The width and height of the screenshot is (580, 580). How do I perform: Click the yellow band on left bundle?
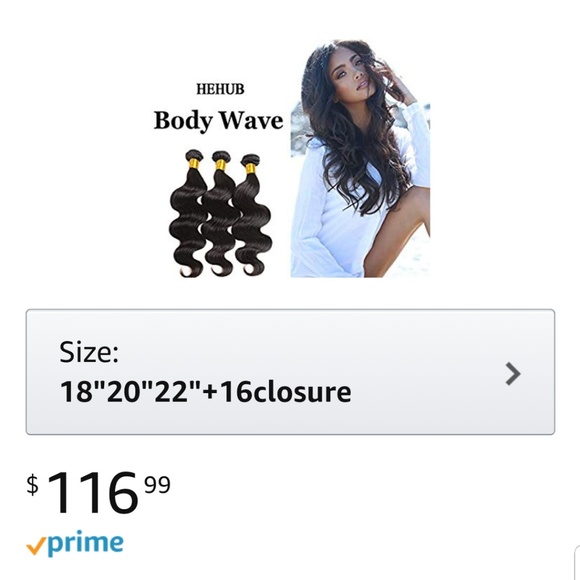[x=194, y=163]
